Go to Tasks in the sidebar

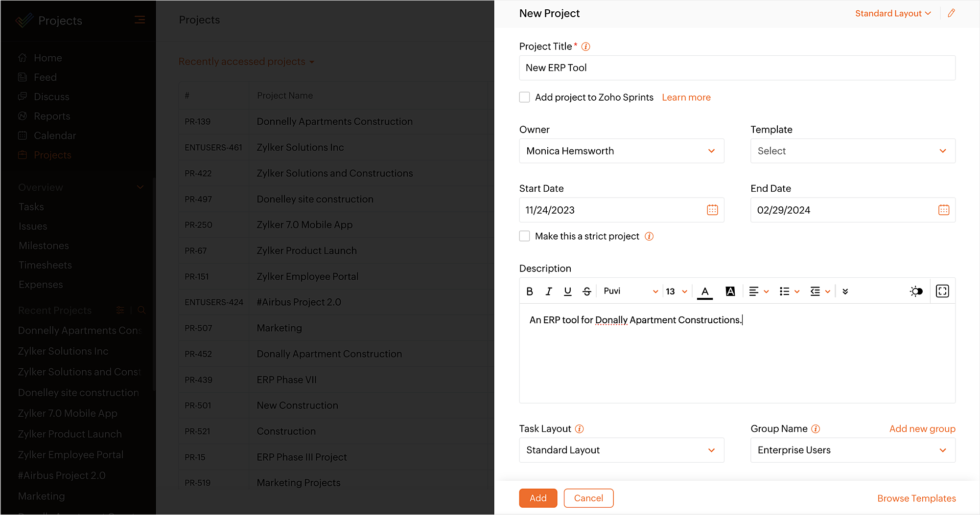click(x=31, y=207)
